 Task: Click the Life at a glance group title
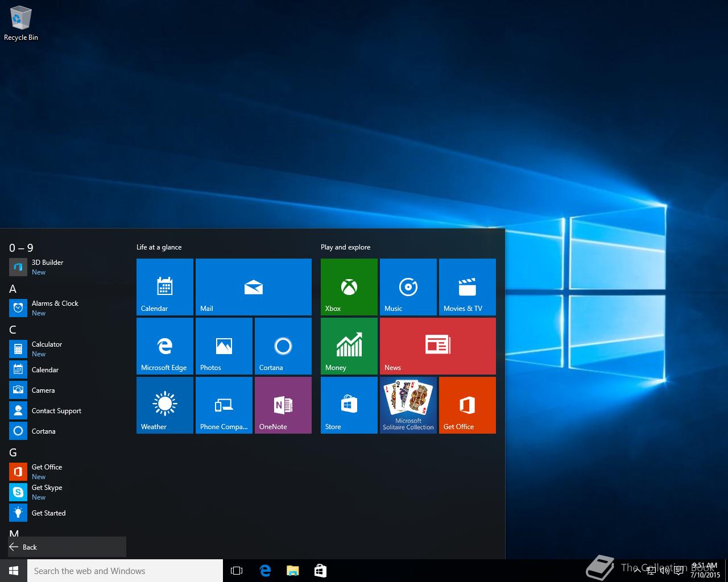[159, 247]
